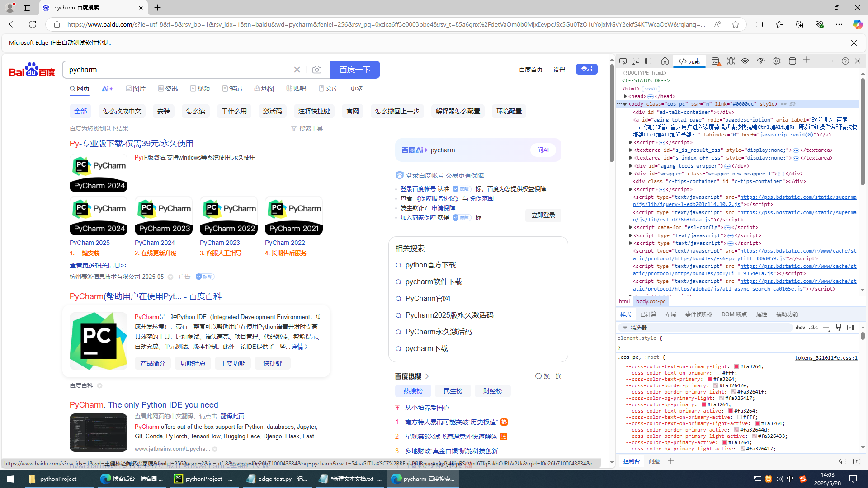Toggle the .cls classes pane

(814, 328)
